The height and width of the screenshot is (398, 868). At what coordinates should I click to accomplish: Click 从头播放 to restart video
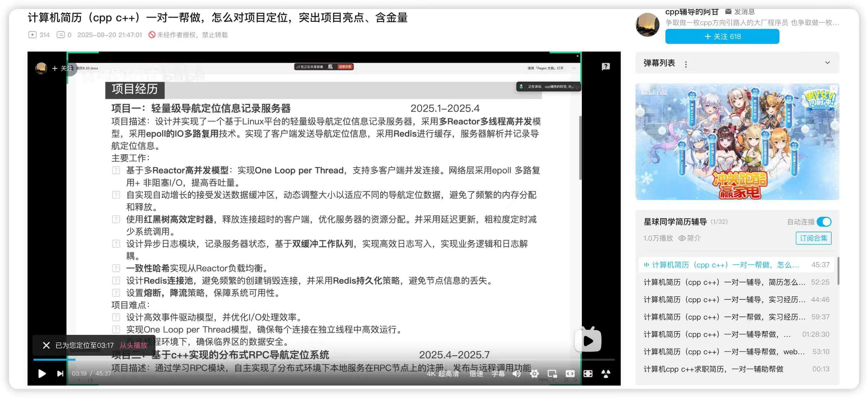134,345
